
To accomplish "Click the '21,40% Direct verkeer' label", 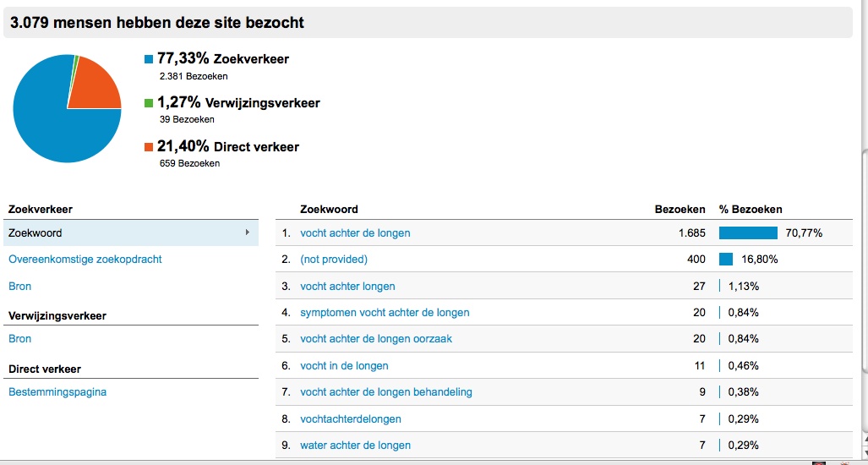I will (228, 147).
